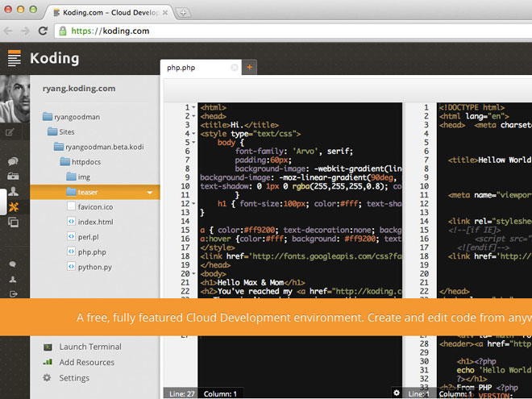Open the teaser folder dropdown arrow

[150, 193]
